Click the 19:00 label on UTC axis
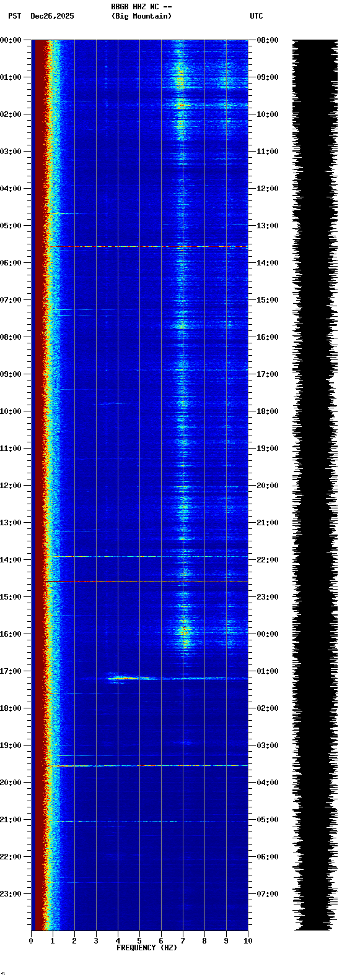The image size is (342, 980). pyautogui.click(x=267, y=449)
